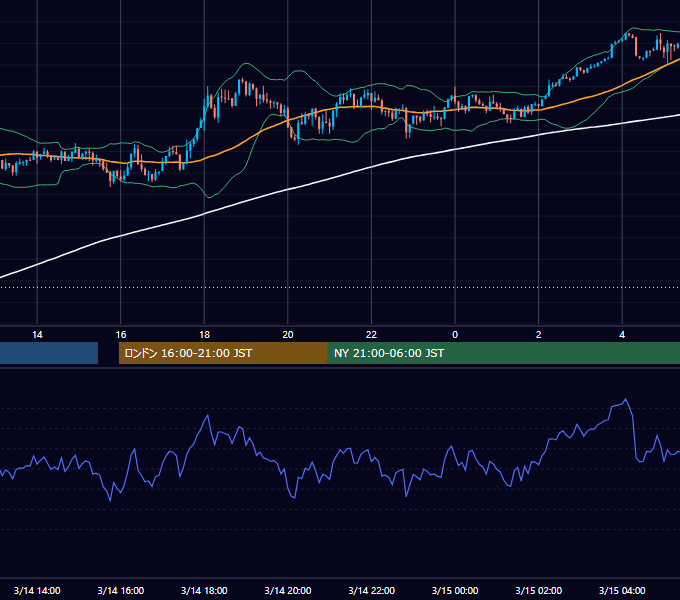Image resolution: width=680 pixels, height=600 pixels.
Task: Select the ロンドン 16:00-21:00 JST session bar
Action: point(223,353)
